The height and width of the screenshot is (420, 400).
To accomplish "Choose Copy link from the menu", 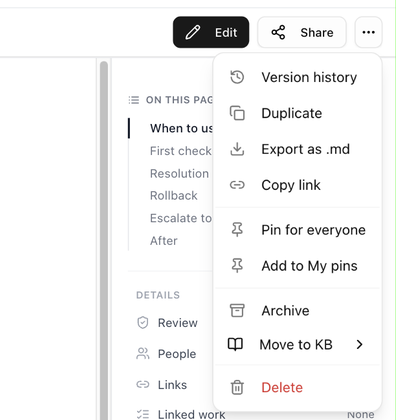I will coord(297,185).
